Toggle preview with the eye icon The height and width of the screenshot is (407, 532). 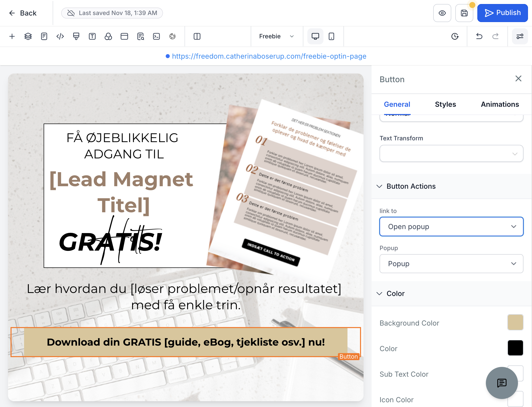442,13
